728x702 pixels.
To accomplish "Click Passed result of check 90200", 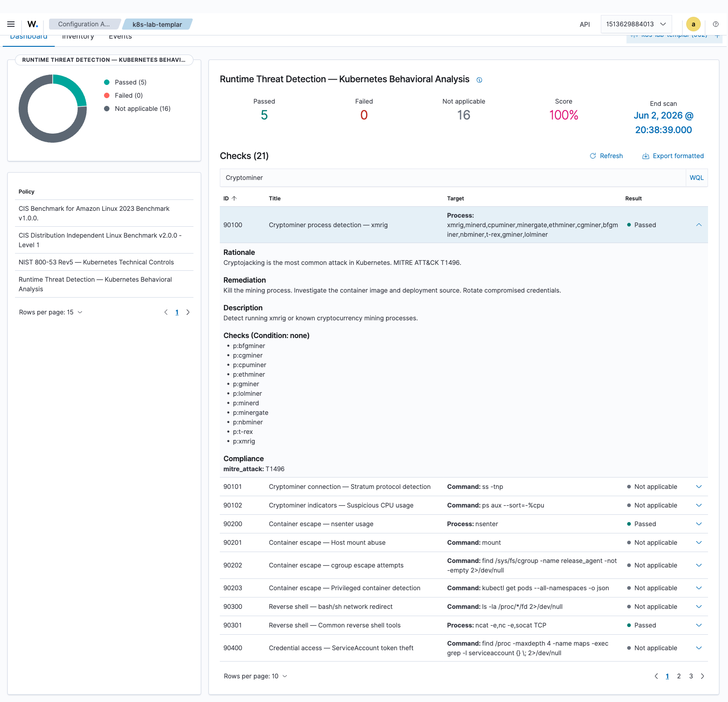I will [642, 524].
